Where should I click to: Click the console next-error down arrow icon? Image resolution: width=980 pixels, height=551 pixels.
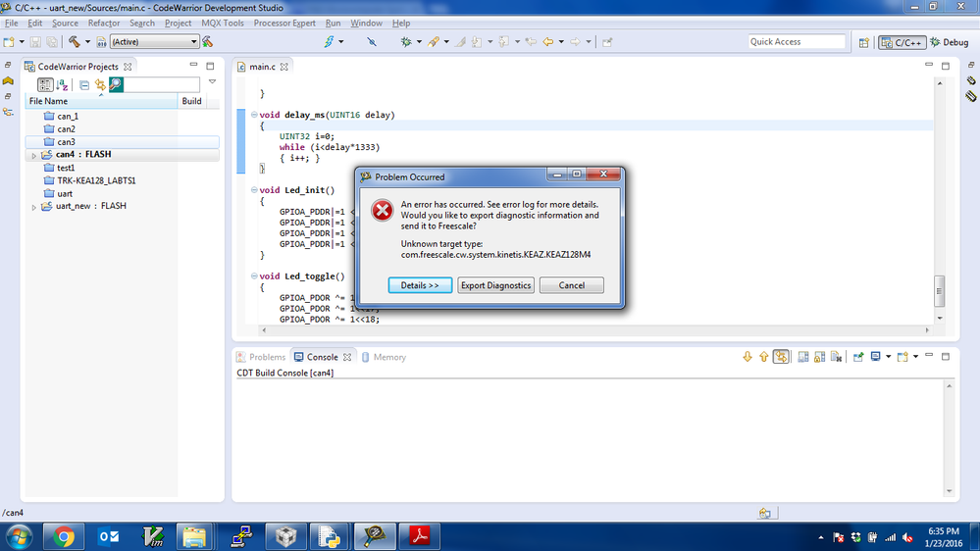click(x=748, y=357)
